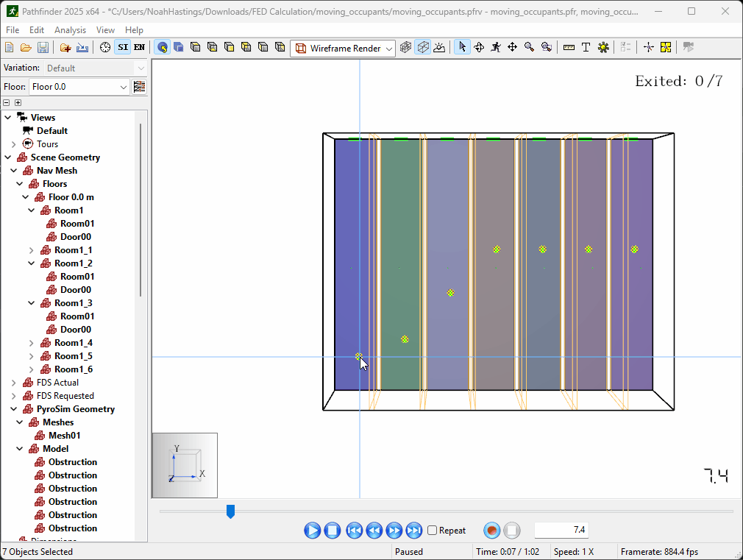This screenshot has width=743, height=560.
Task: Click the crosshair target icon
Action: click(x=649, y=47)
